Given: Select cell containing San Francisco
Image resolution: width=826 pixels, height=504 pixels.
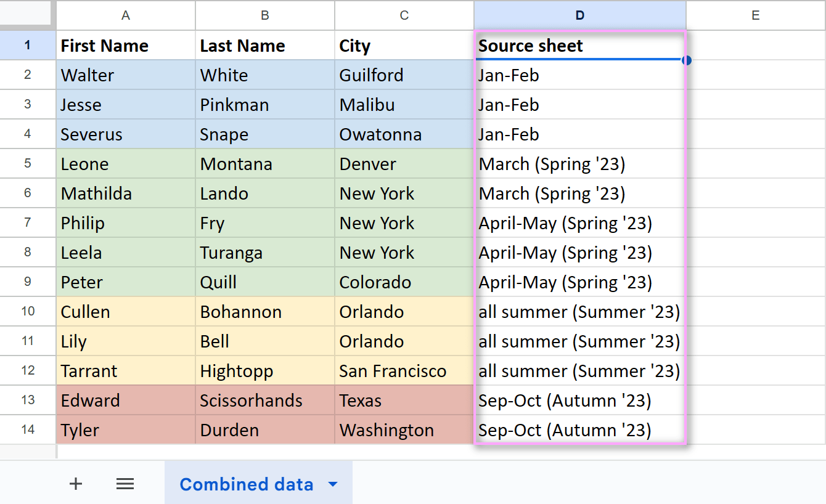Looking at the screenshot, I should pos(404,371).
